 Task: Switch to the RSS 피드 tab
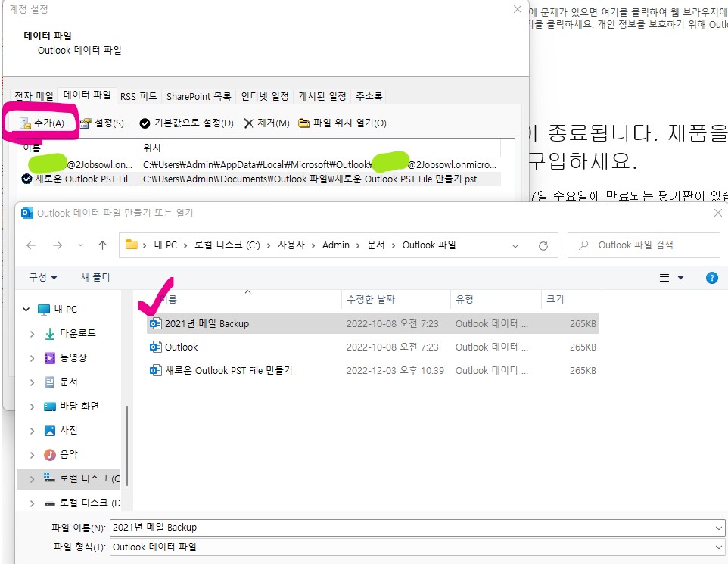click(139, 96)
